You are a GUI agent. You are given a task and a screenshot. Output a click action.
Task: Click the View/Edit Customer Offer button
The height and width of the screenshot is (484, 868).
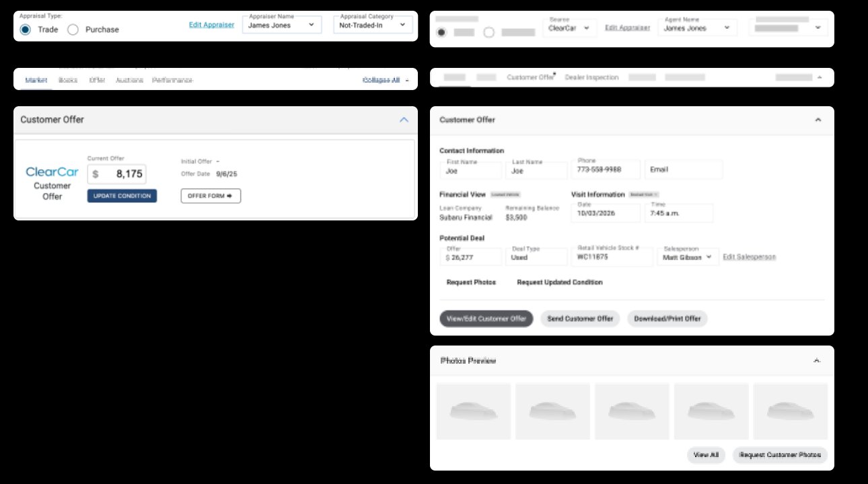486,319
